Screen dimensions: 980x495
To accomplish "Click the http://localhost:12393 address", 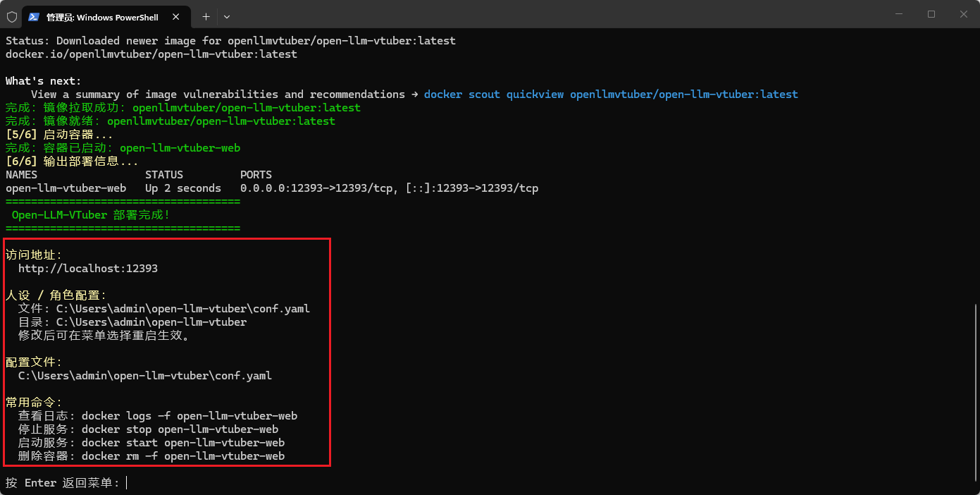I will [x=88, y=269].
